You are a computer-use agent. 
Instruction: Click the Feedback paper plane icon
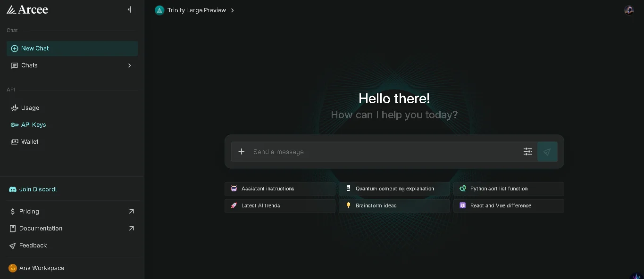(x=13, y=246)
